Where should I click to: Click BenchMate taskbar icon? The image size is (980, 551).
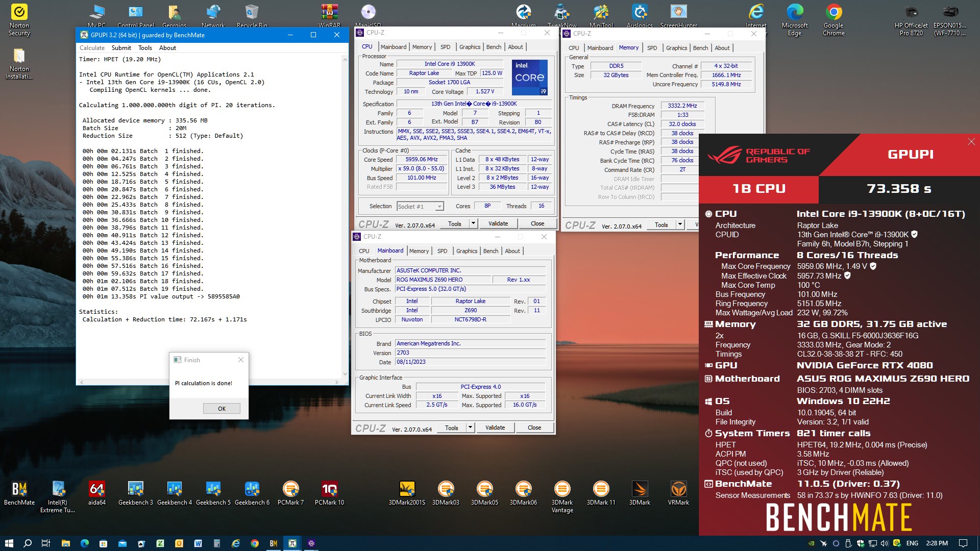coord(274,543)
